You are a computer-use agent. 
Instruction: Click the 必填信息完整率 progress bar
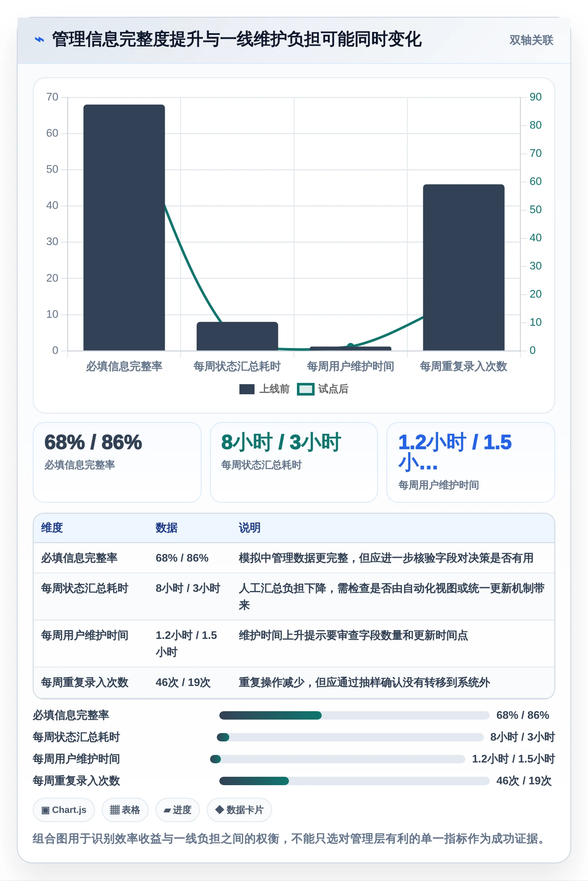pyautogui.click(x=354, y=715)
